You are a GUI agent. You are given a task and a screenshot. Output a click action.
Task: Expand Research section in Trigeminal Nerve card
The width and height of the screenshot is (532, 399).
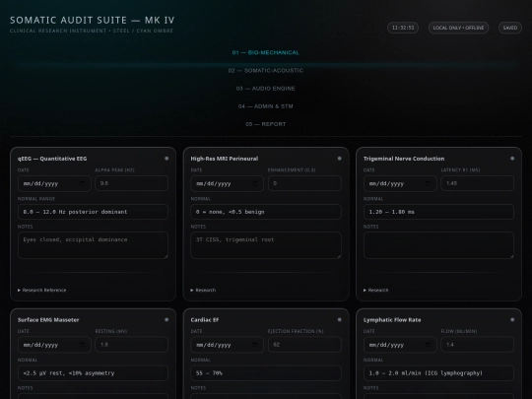[376, 290]
